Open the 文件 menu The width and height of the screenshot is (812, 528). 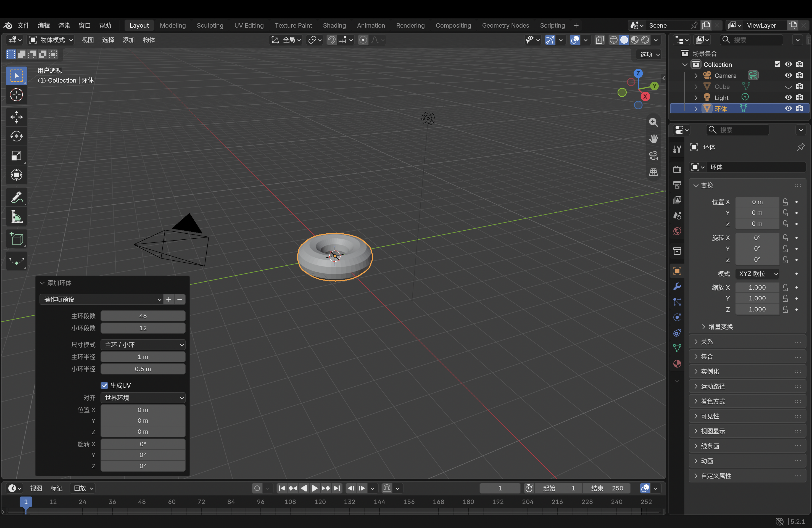[23, 26]
